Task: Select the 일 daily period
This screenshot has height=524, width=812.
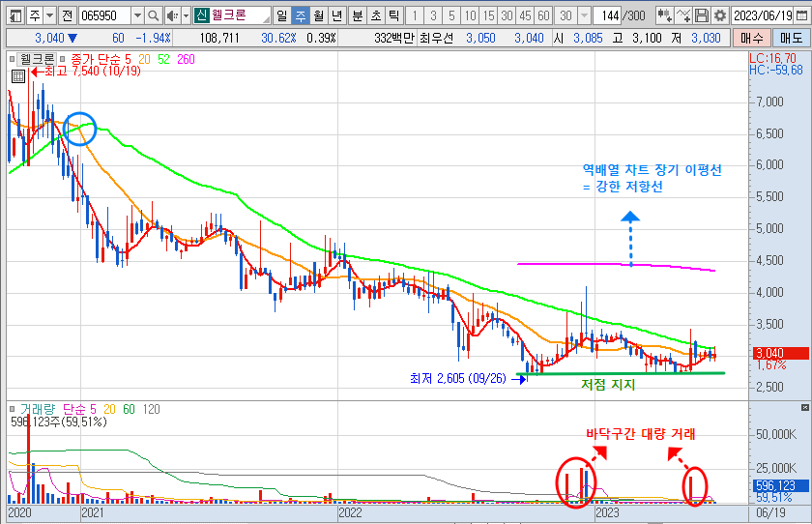Action: coord(281,15)
